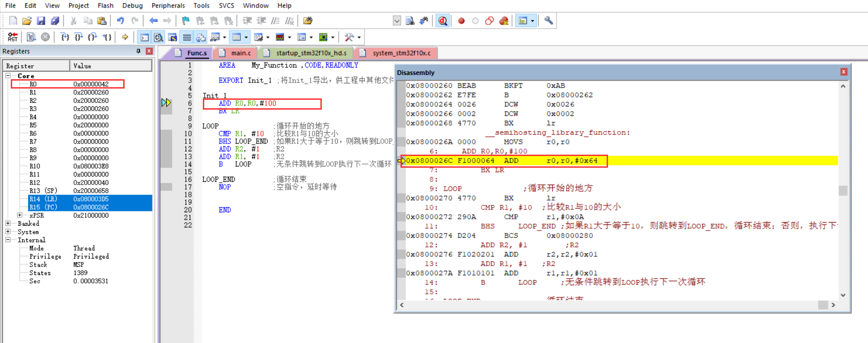Screen dimensions: 868x343
Task: Paste from clipboard using toolbar icon
Action: pyautogui.click(x=102, y=21)
